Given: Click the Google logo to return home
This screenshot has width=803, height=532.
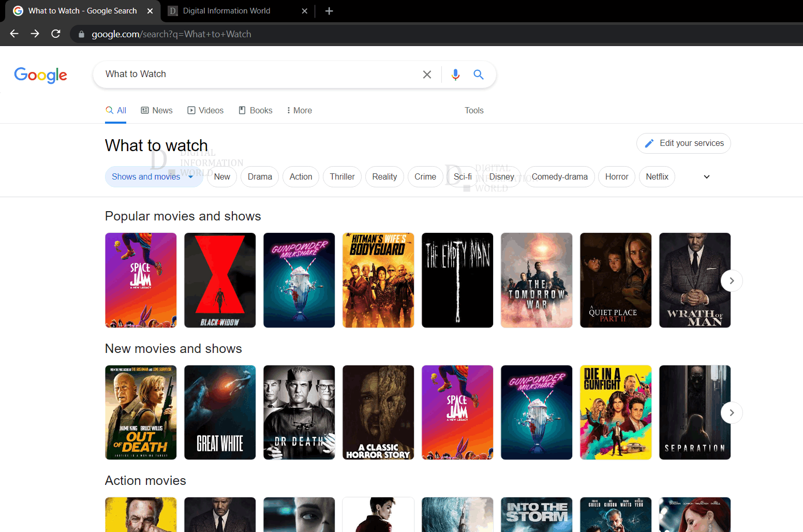Looking at the screenshot, I should point(40,76).
